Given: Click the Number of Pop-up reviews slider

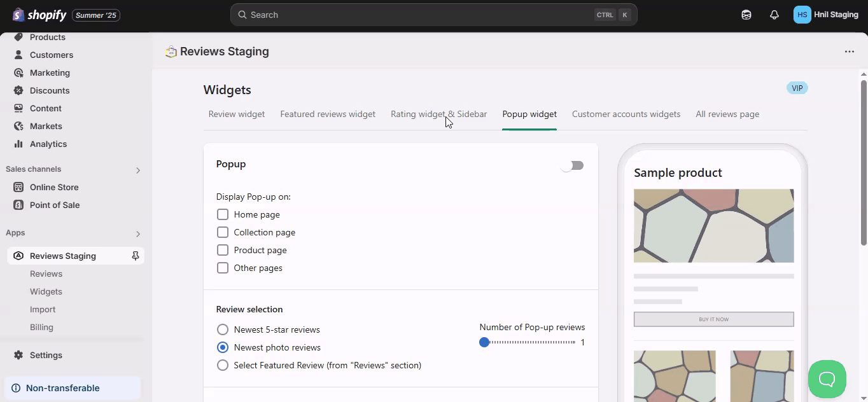Looking at the screenshot, I should pyautogui.click(x=529, y=342).
